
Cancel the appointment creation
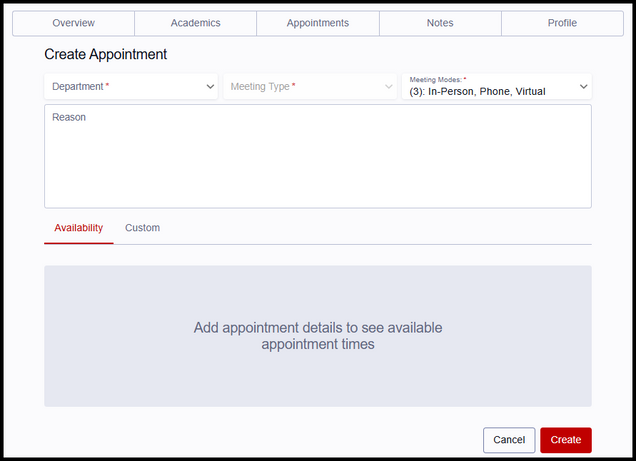coord(509,440)
